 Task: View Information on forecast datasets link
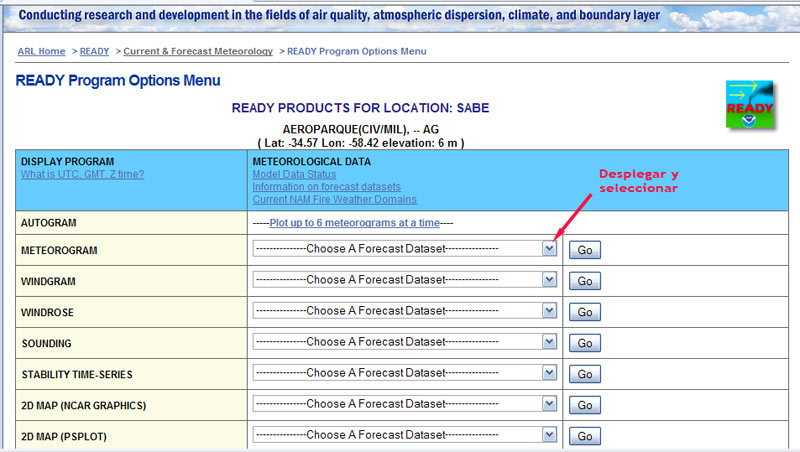pyautogui.click(x=327, y=187)
